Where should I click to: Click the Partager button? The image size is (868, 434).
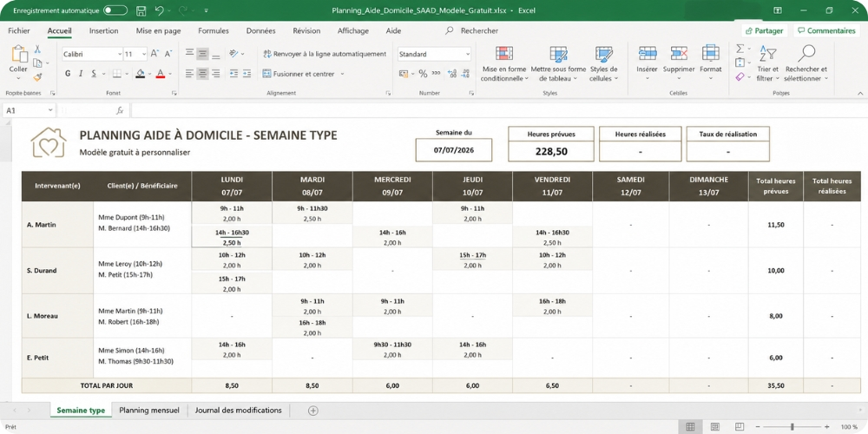coord(765,31)
